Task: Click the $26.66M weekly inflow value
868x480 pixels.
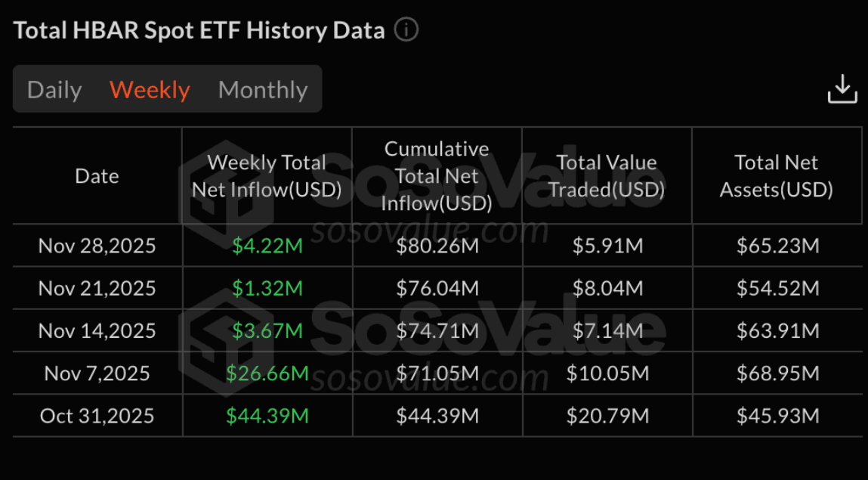Action: pos(267,373)
